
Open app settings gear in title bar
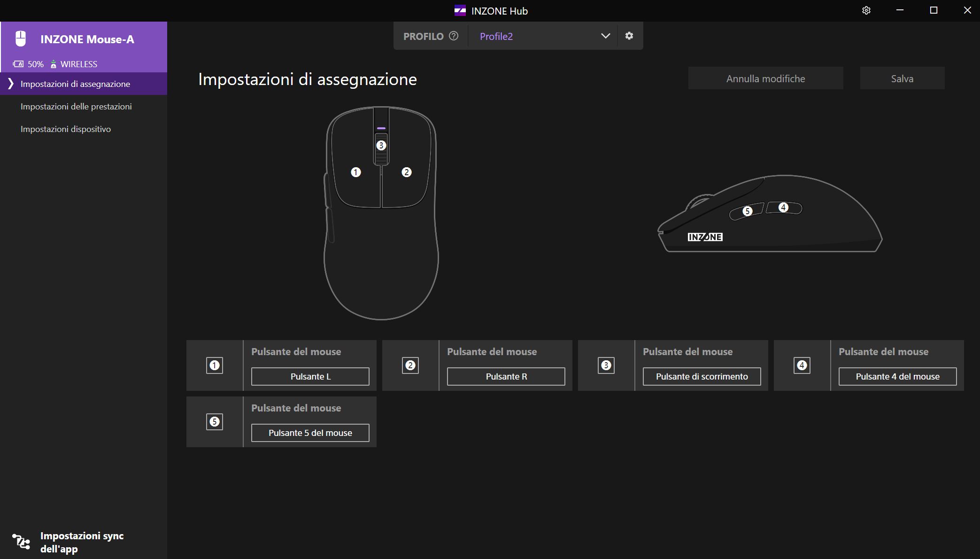pos(866,10)
